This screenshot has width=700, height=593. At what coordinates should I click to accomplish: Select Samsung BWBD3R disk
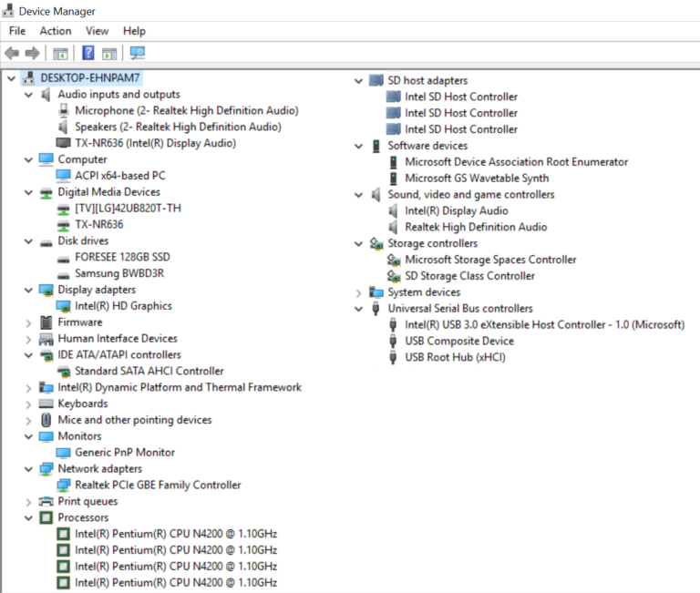pyautogui.click(x=119, y=273)
